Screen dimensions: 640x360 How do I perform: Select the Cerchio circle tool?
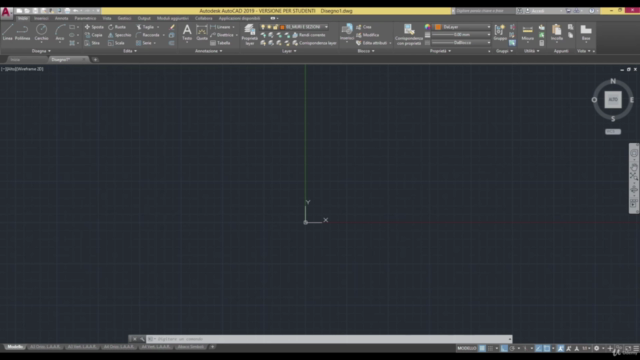(41, 32)
